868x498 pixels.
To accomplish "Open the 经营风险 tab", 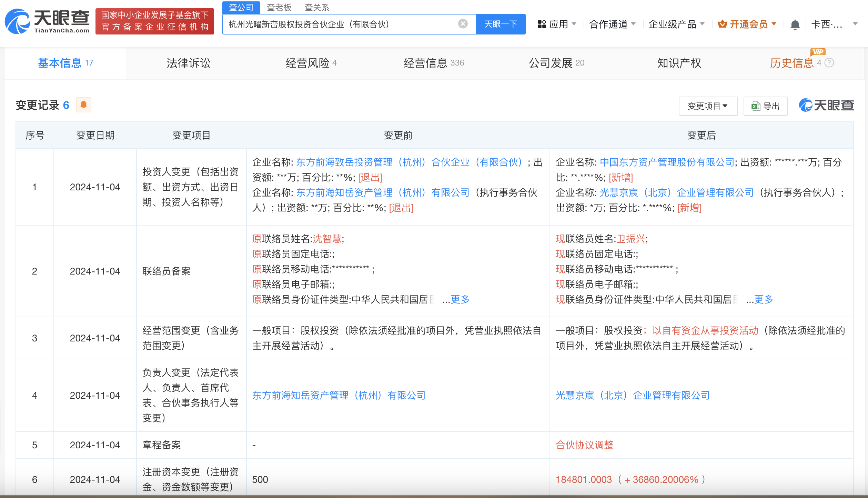I will [311, 63].
